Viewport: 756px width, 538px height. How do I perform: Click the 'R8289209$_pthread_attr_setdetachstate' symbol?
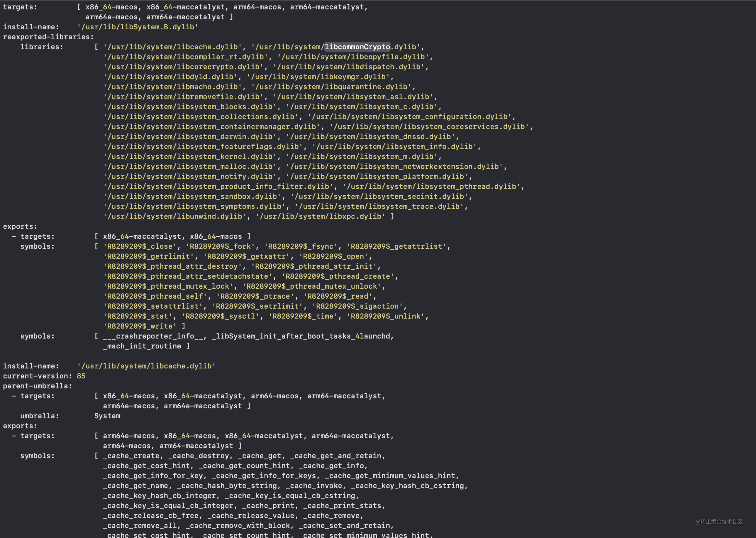(x=187, y=276)
